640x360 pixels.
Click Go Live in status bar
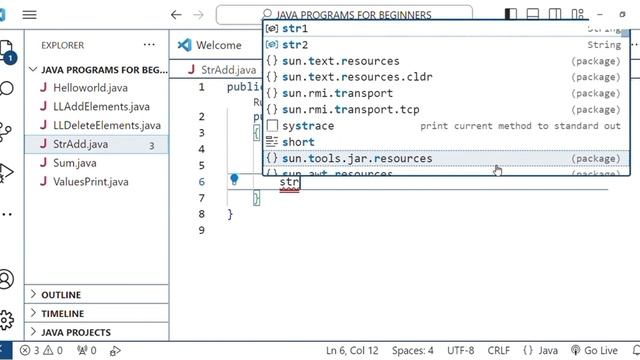[x=594, y=350]
